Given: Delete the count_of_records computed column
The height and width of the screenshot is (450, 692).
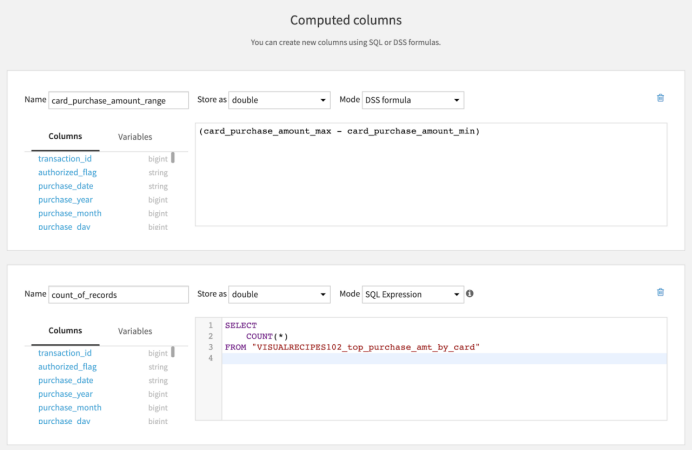Looking at the screenshot, I should tap(660, 292).
